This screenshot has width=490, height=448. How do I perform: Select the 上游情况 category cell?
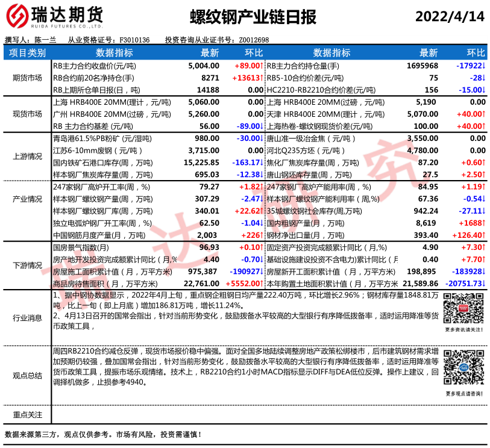(x=27, y=156)
